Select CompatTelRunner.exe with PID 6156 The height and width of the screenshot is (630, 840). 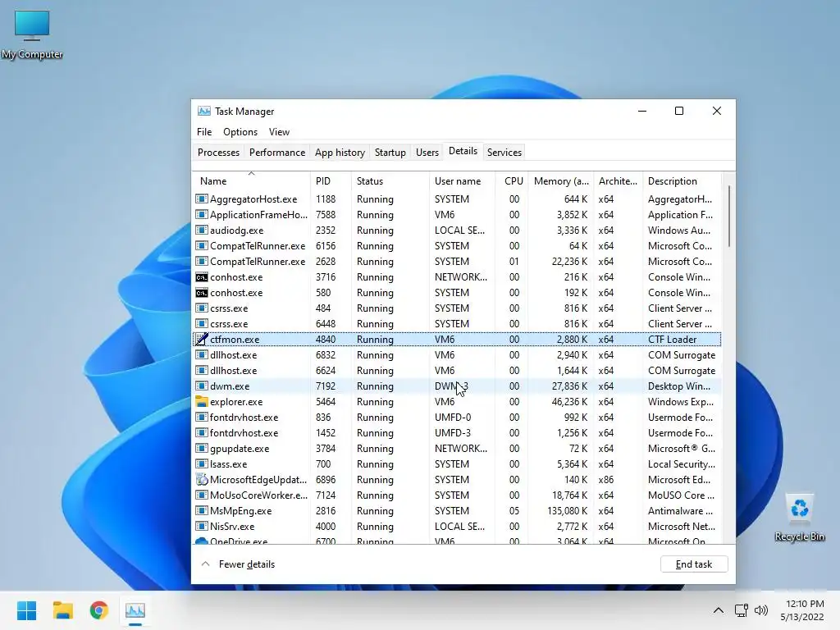coord(456,246)
